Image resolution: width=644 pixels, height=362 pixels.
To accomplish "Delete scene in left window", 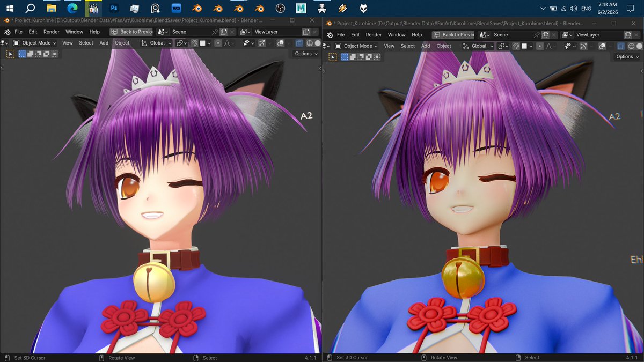I will [232, 32].
